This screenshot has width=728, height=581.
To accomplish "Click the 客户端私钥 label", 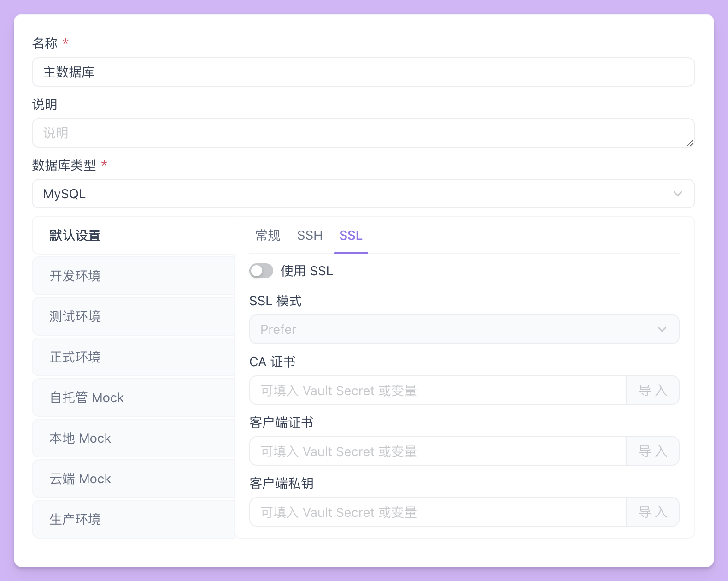I will point(282,484).
